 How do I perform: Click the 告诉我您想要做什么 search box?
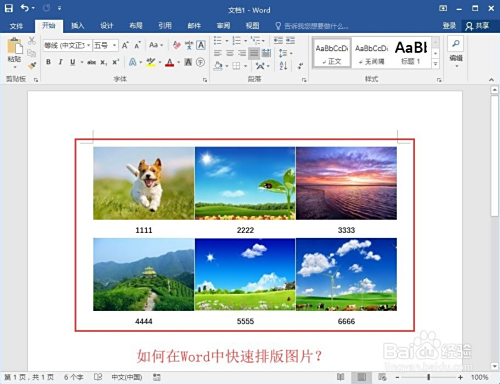pos(312,26)
